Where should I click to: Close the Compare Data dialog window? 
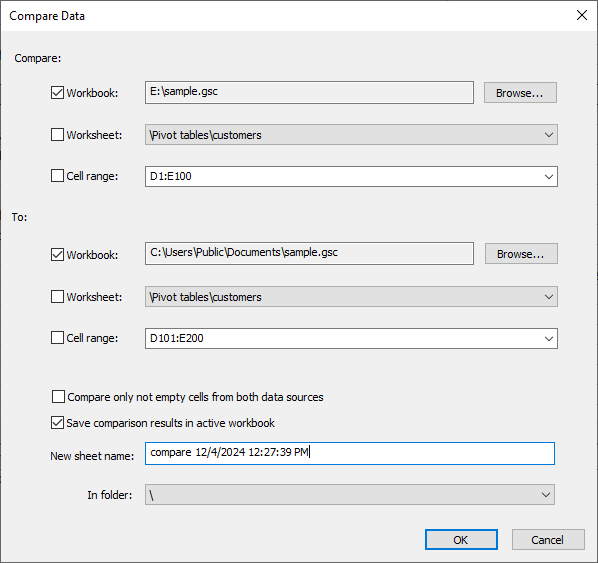tap(582, 15)
